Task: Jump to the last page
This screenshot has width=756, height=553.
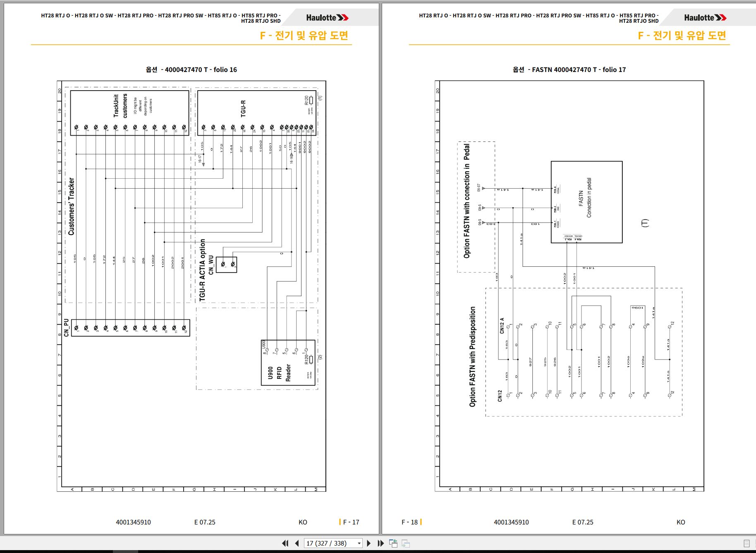Action: point(381,543)
